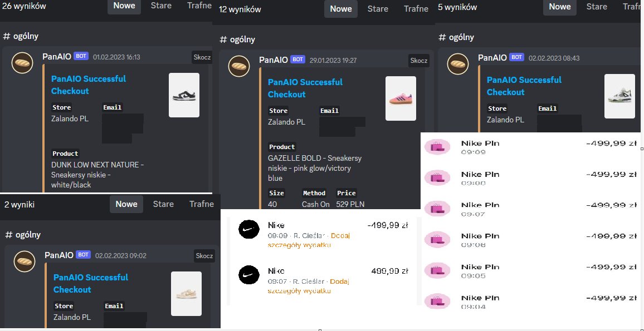Select Nowe tab in 26 wyników panel
Screen dimensions: 644x331
point(124,6)
